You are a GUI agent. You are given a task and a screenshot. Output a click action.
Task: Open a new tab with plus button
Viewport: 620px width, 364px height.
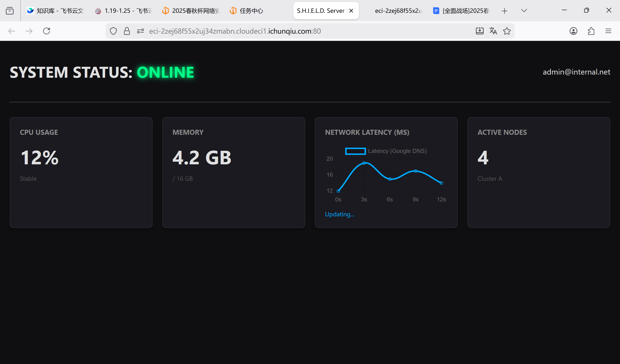click(504, 11)
